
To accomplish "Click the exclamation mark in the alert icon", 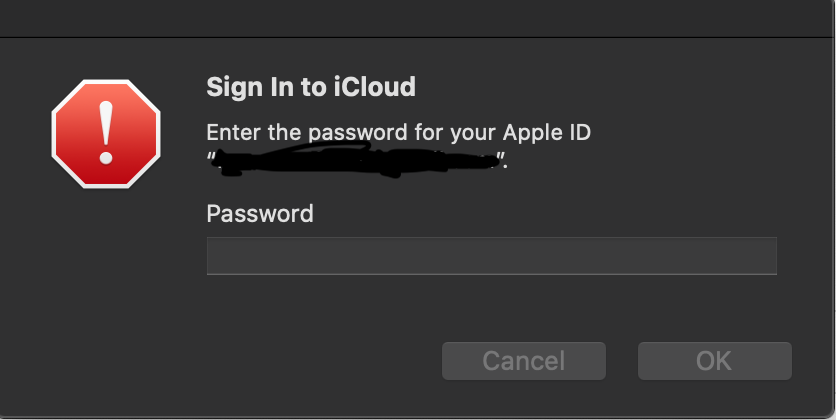I will coord(106,132).
